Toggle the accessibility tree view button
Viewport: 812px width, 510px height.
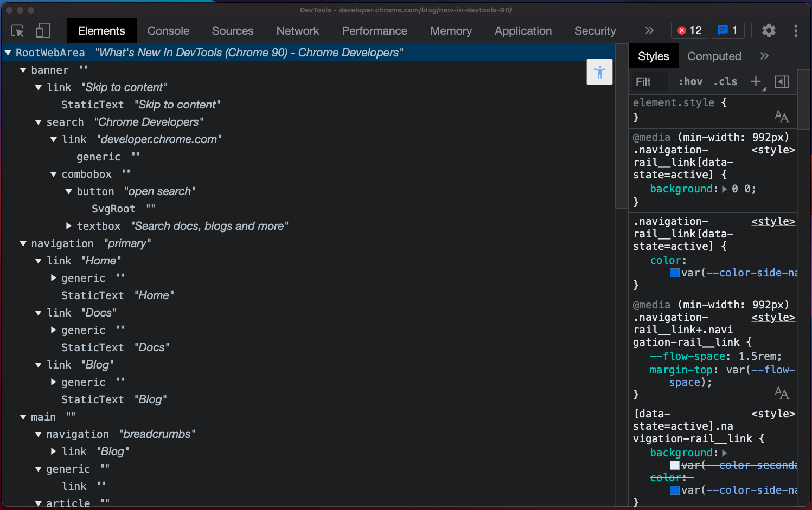(599, 72)
